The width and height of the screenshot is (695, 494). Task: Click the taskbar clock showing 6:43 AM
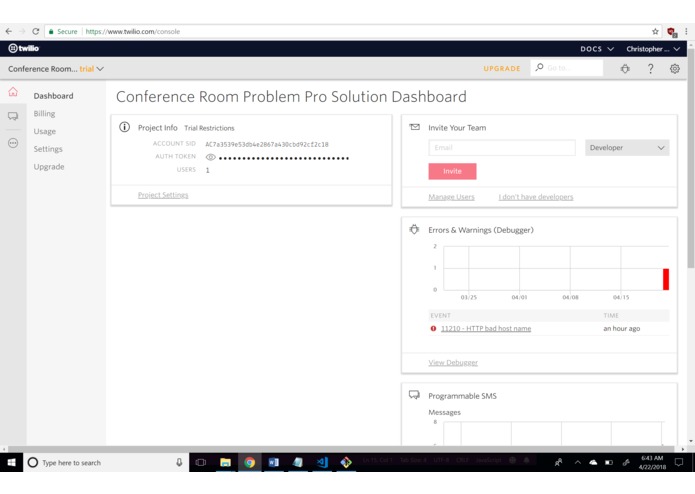(x=652, y=462)
